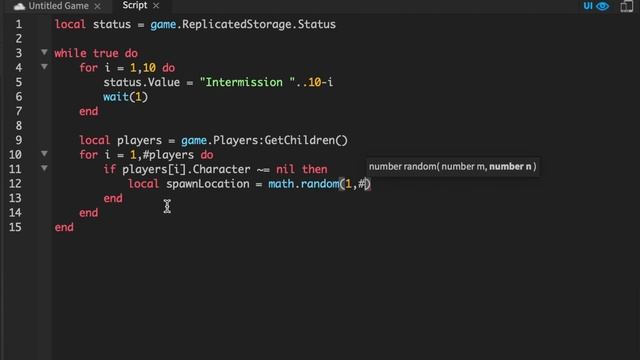Click the 'end' keyword on line 14
This screenshot has height=360, width=640.
89,213
